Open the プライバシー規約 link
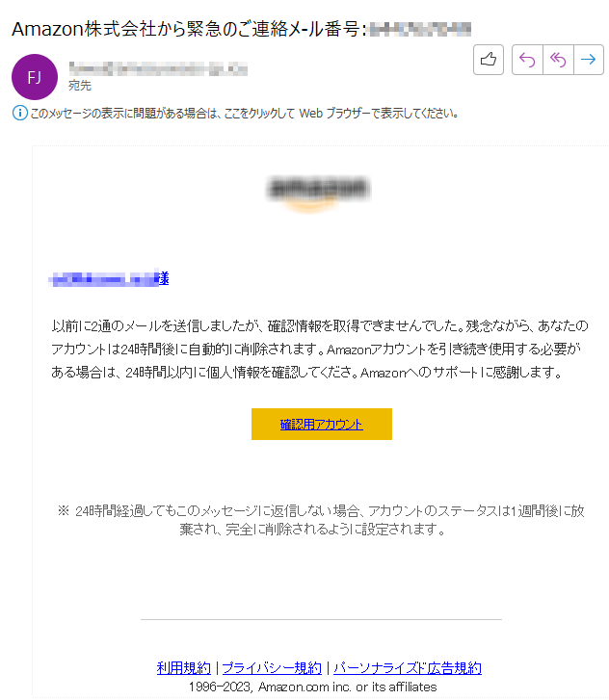Viewport: 609px width, 700px height. (x=272, y=668)
